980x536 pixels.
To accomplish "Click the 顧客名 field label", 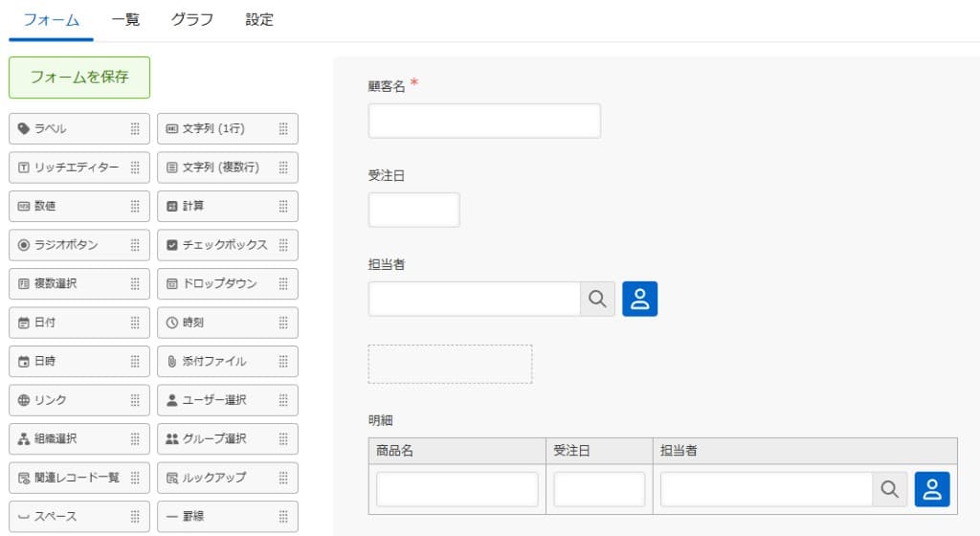I will click(x=387, y=87).
